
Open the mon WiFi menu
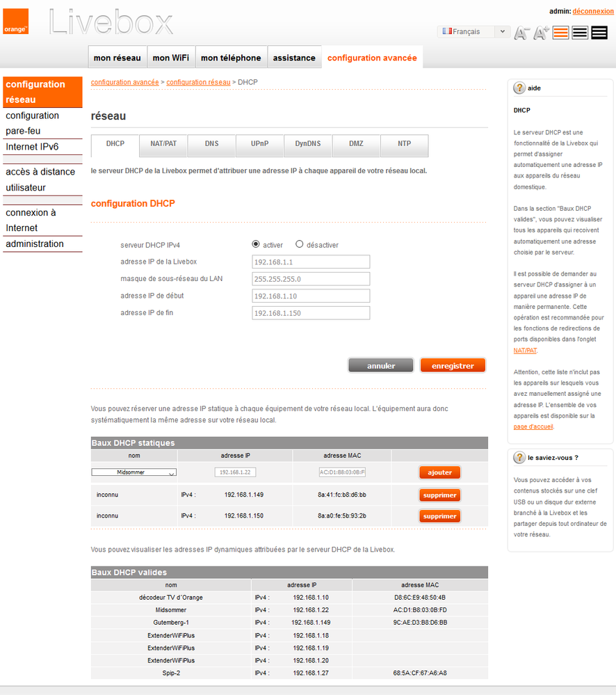[171, 58]
